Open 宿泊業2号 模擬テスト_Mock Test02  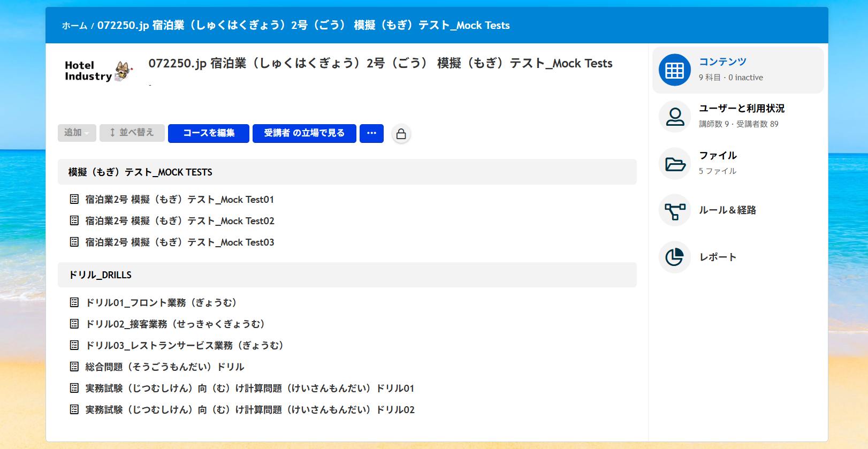click(x=180, y=221)
